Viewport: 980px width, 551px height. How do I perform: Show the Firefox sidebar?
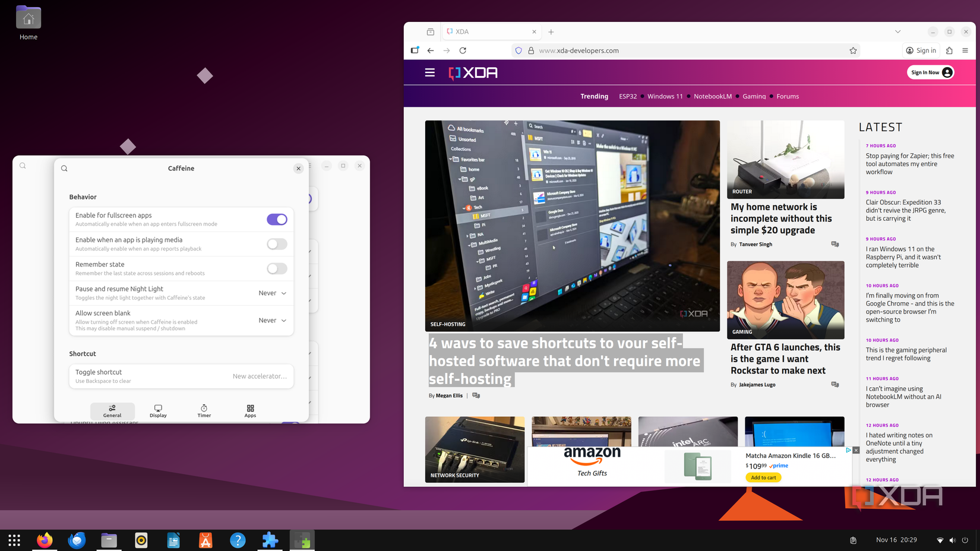click(415, 50)
